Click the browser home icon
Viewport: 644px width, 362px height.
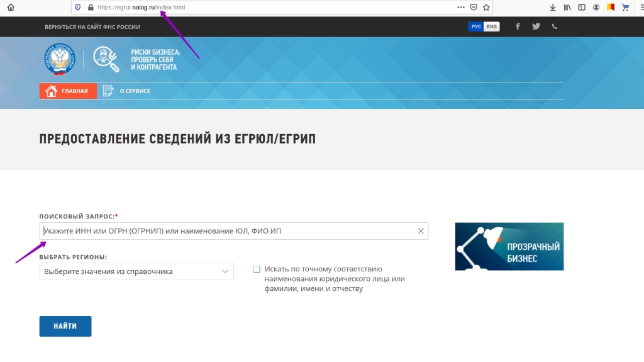pos(11,8)
